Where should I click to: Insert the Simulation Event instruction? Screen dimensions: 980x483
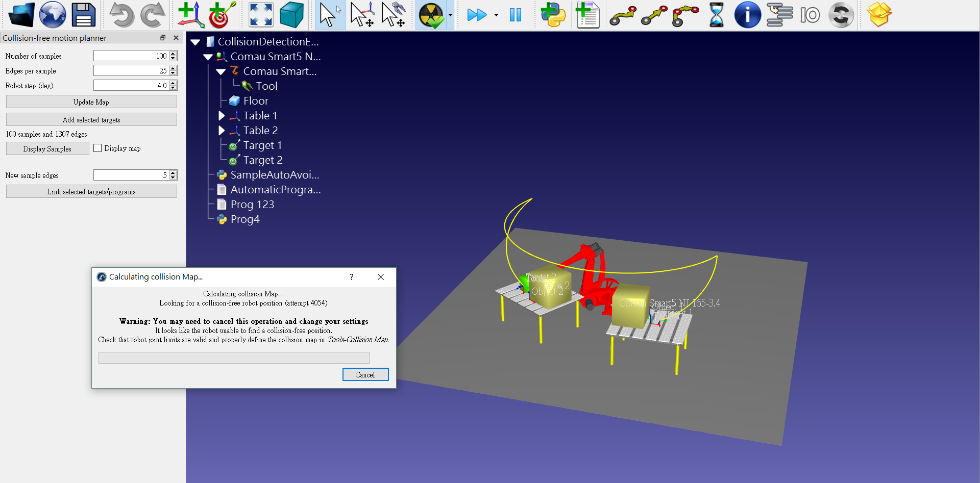coord(841,15)
